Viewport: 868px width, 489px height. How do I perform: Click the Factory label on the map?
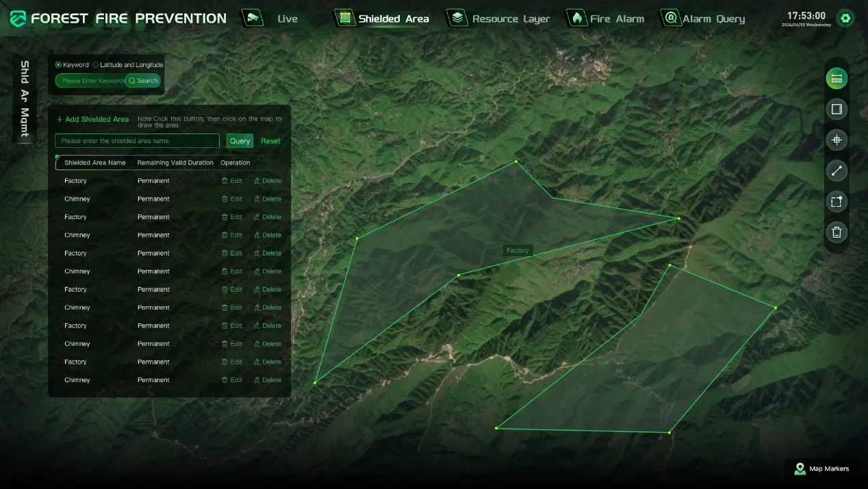point(518,251)
